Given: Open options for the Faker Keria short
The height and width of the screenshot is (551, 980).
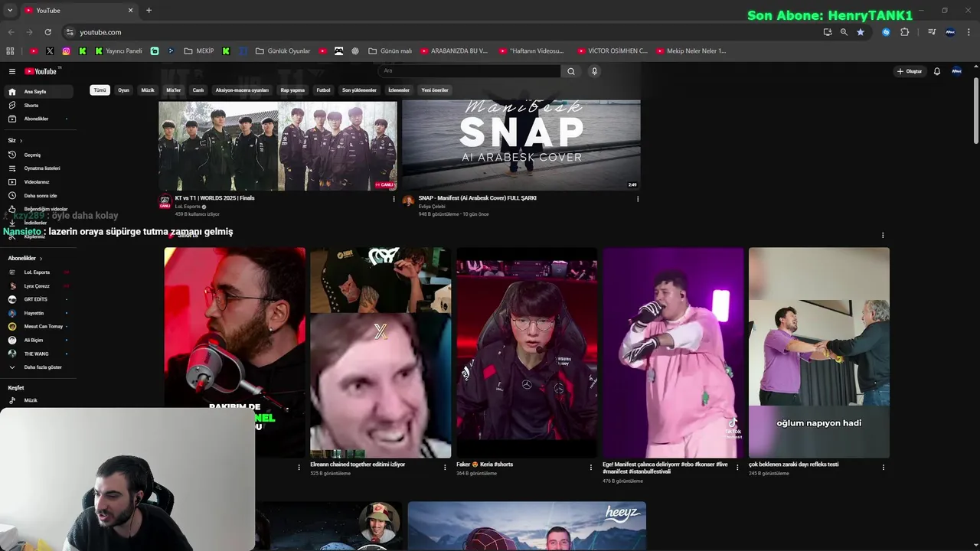Looking at the screenshot, I should [x=591, y=468].
